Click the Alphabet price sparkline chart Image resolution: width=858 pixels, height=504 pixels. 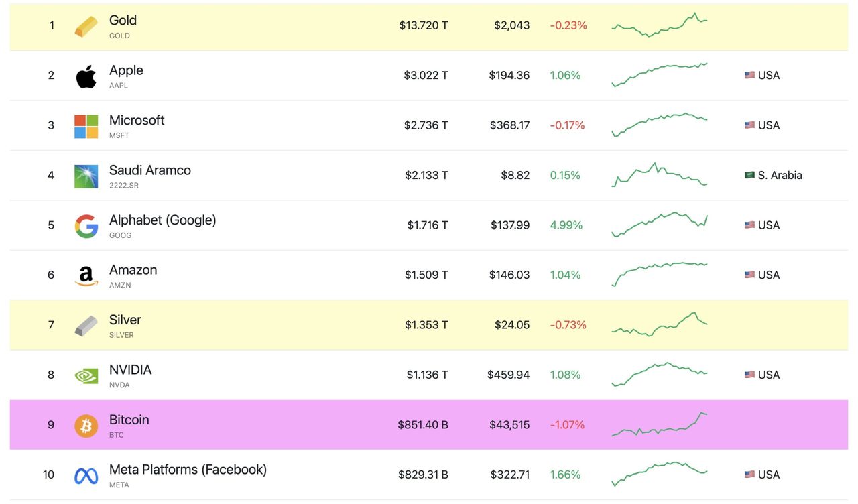pyautogui.click(x=660, y=225)
